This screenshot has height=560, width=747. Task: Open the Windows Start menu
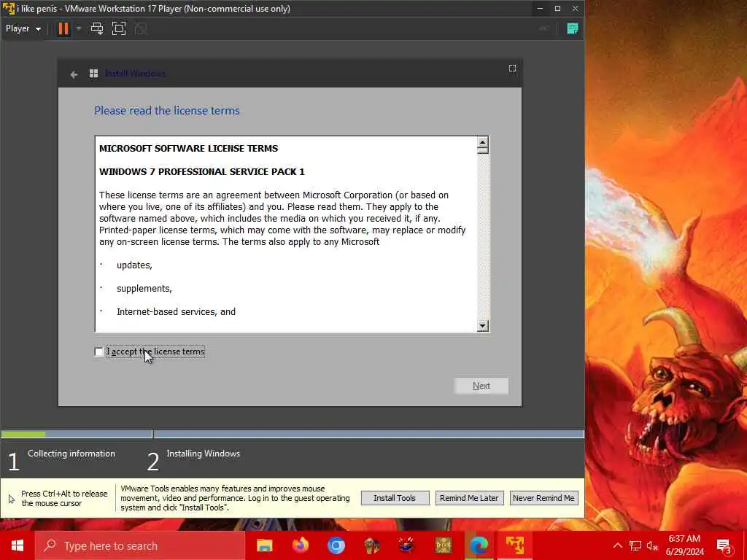(x=18, y=545)
